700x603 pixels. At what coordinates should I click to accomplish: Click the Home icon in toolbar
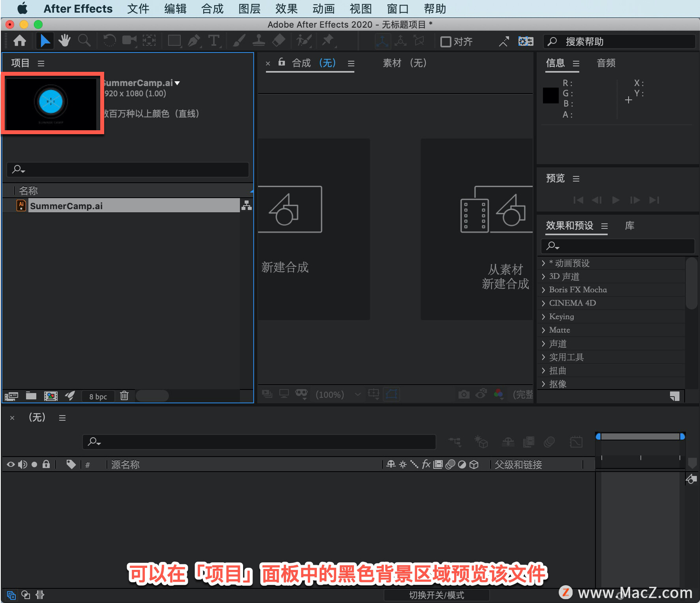[20, 41]
